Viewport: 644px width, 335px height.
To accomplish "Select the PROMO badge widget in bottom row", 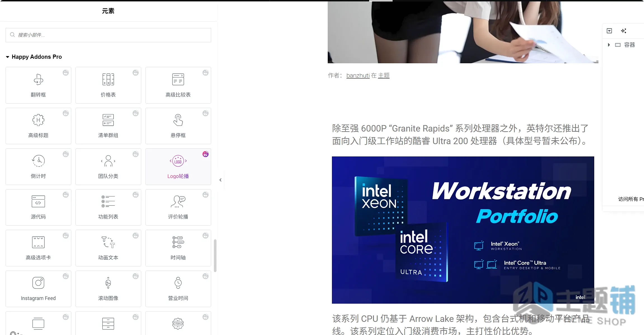I will [178, 323].
